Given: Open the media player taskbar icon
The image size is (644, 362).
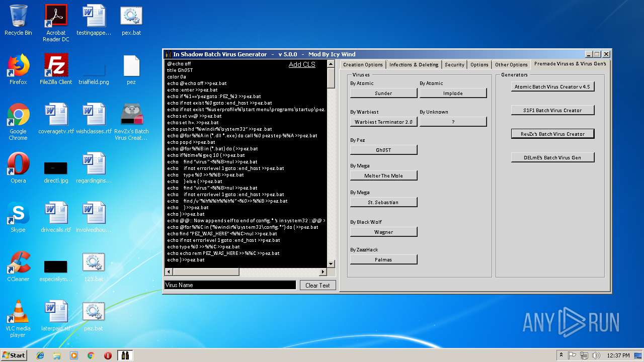Looking at the screenshot, I should [x=74, y=355].
